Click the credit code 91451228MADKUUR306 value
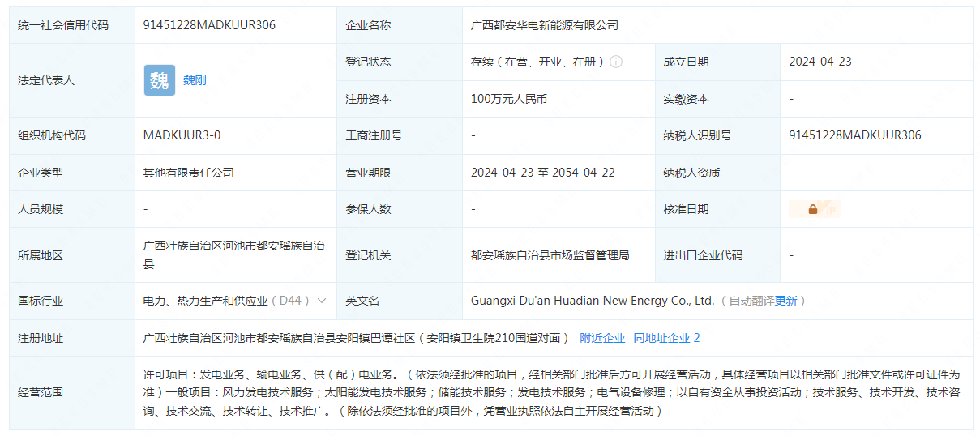This screenshot has height=436, width=980. click(x=209, y=25)
